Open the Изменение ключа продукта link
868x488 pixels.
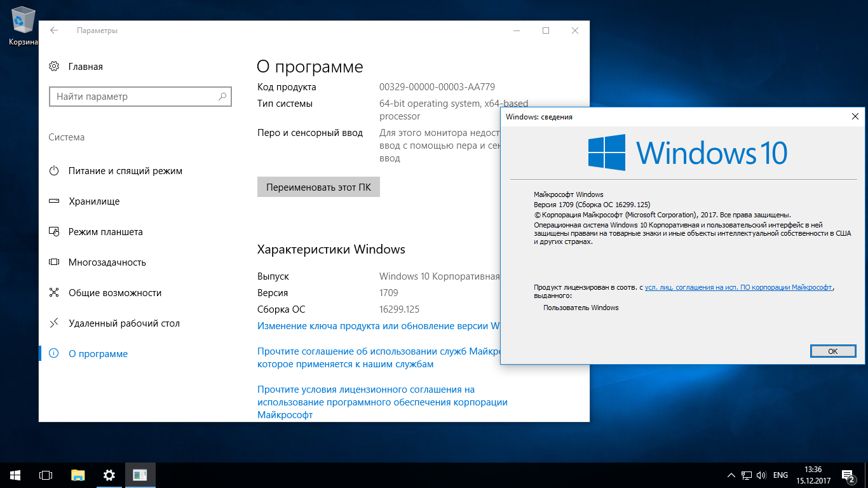point(379,326)
